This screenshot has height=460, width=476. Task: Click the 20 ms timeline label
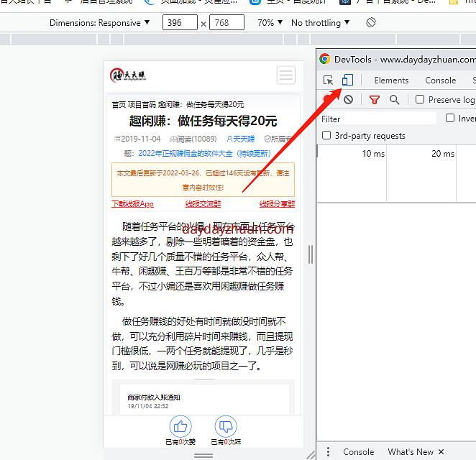(x=443, y=154)
